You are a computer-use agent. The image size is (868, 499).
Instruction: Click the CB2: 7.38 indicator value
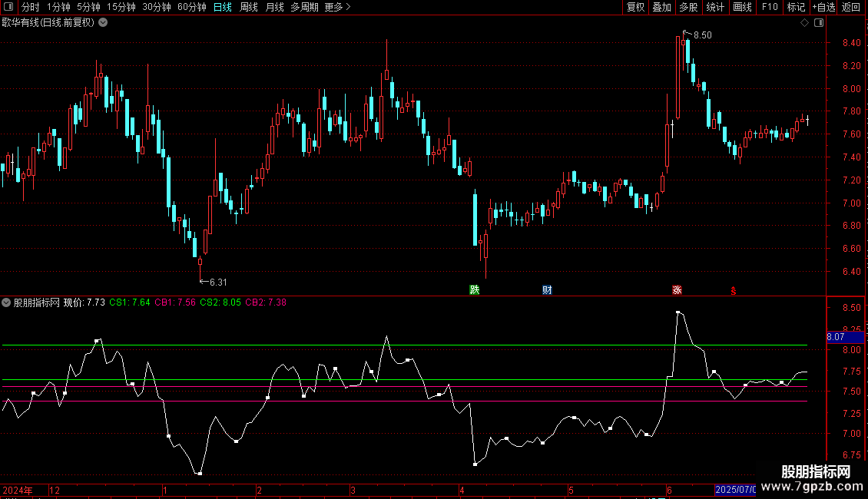(266, 302)
